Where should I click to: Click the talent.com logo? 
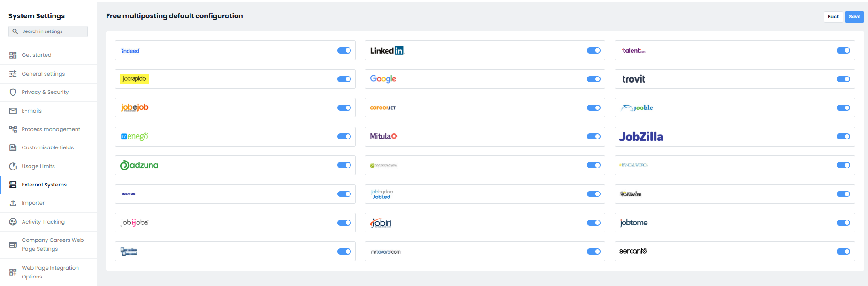click(633, 51)
